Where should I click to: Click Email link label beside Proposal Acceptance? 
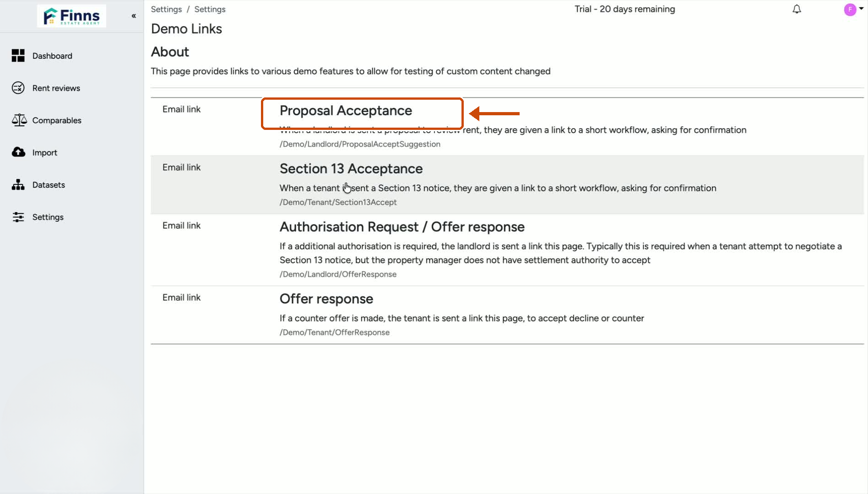181,109
